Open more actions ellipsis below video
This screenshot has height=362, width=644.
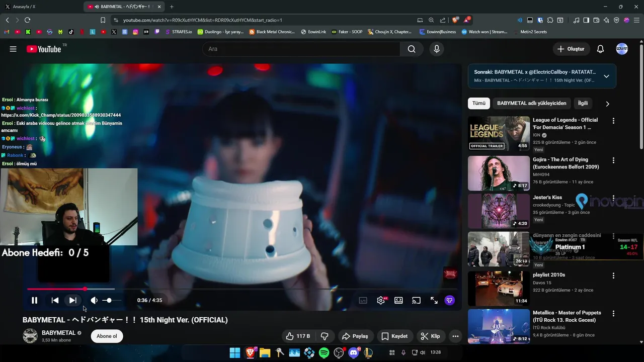455,336
